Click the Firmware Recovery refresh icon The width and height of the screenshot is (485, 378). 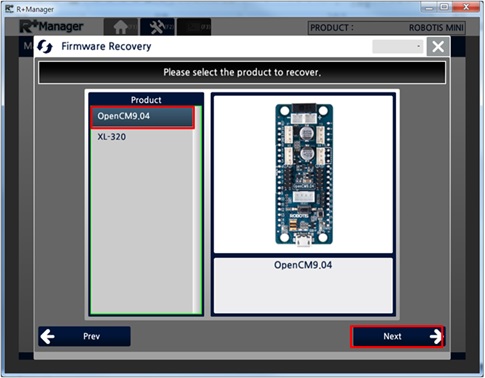coord(45,46)
